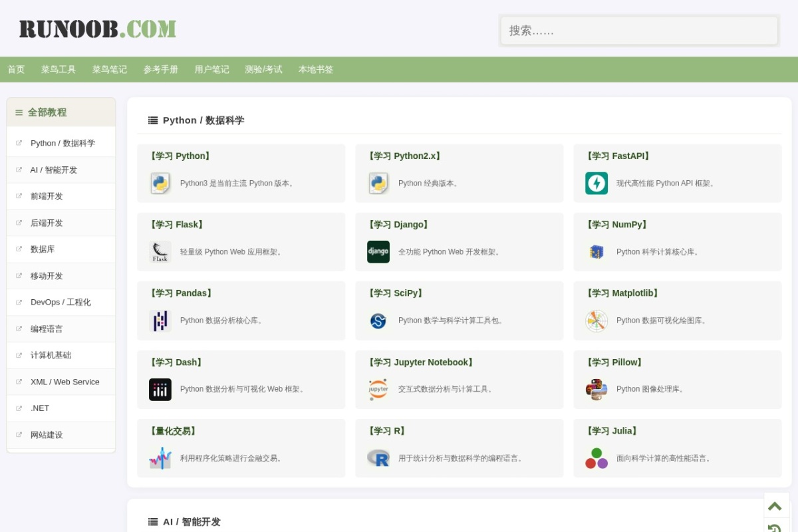Click list icon beside Python / 数据科学 heading
Viewport: 798px width, 532px height.
pos(153,120)
